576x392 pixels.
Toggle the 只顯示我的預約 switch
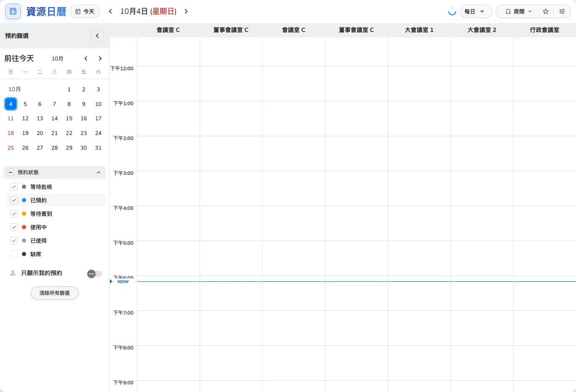coord(95,274)
